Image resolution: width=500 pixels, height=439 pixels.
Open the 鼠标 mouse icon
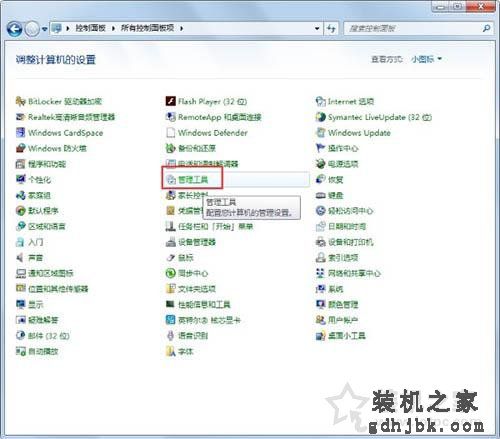point(171,258)
